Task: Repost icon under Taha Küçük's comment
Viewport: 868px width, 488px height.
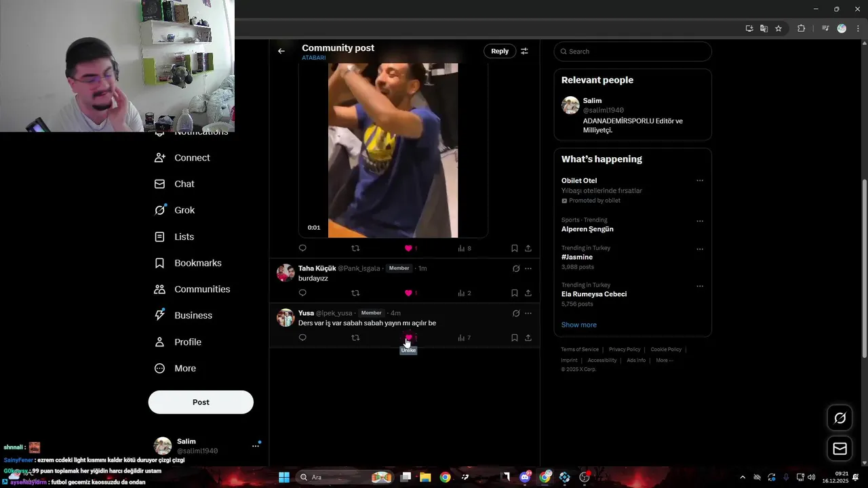Action: 355,293
